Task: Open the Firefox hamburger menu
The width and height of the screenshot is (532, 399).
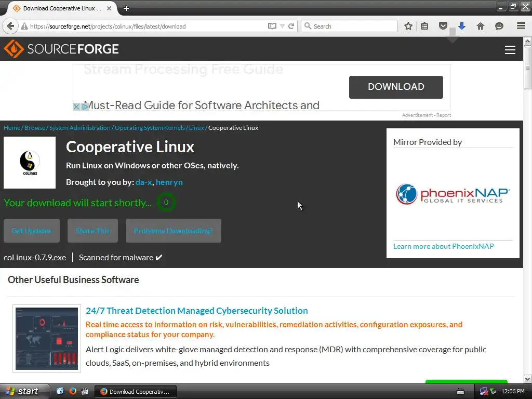Action: coord(521,26)
